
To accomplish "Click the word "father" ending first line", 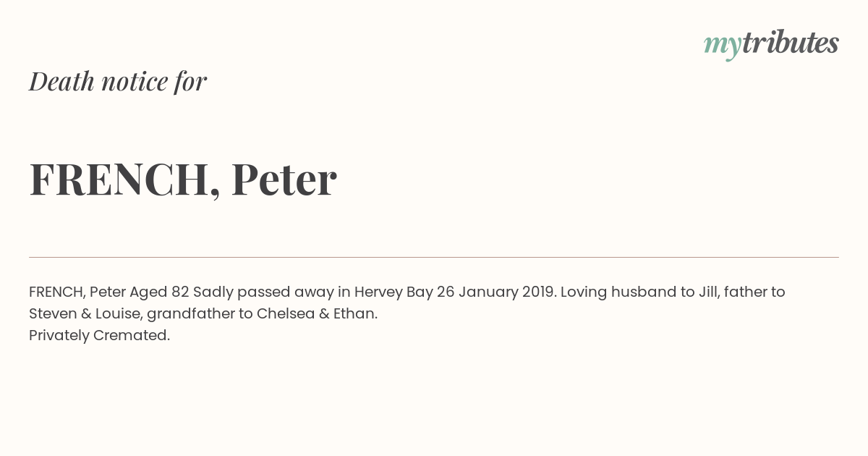I will 744,292.
